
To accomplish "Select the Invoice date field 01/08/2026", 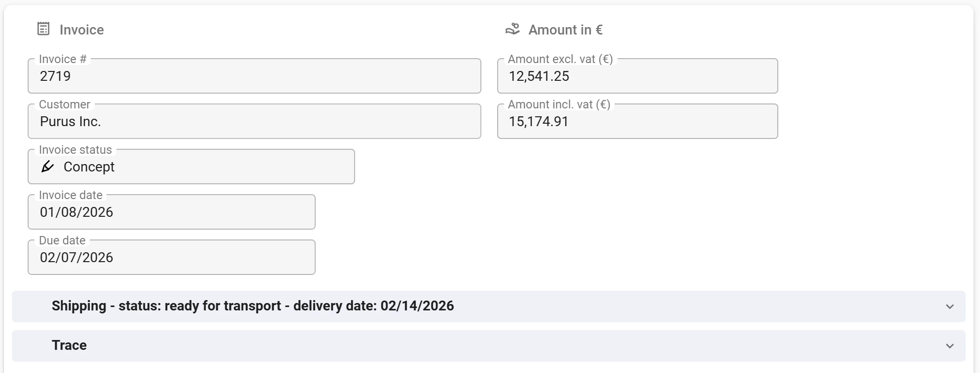I will (171, 212).
